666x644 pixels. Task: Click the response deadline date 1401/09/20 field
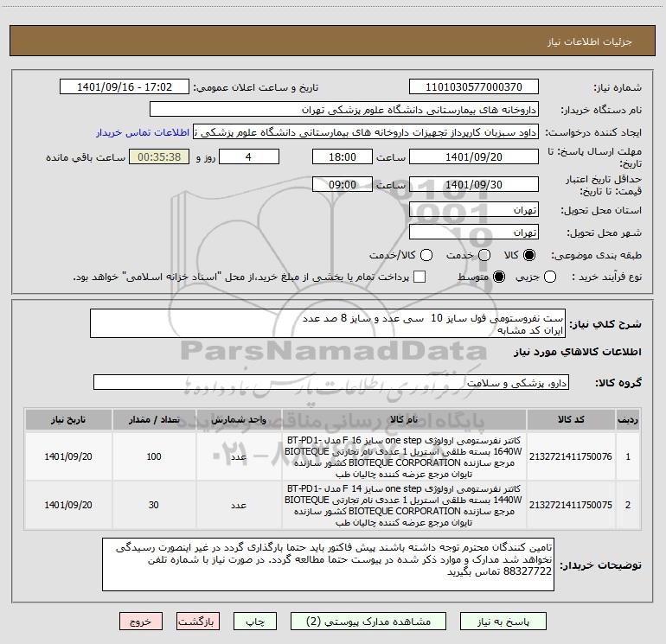(x=474, y=156)
